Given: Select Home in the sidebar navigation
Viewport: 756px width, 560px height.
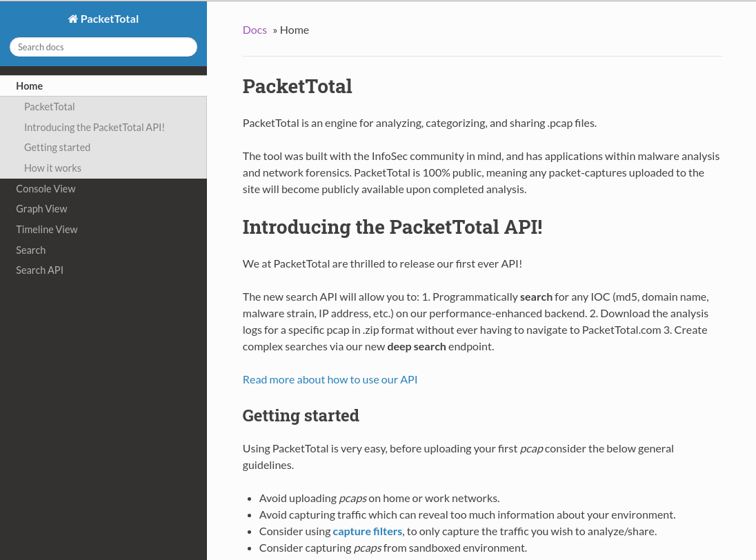Looking at the screenshot, I should [x=30, y=86].
